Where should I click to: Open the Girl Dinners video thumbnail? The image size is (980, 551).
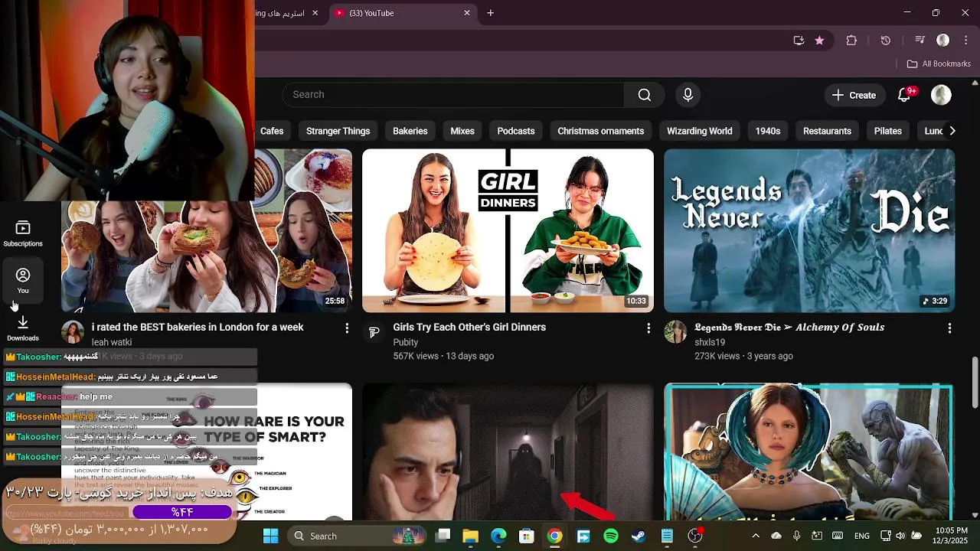click(x=508, y=230)
